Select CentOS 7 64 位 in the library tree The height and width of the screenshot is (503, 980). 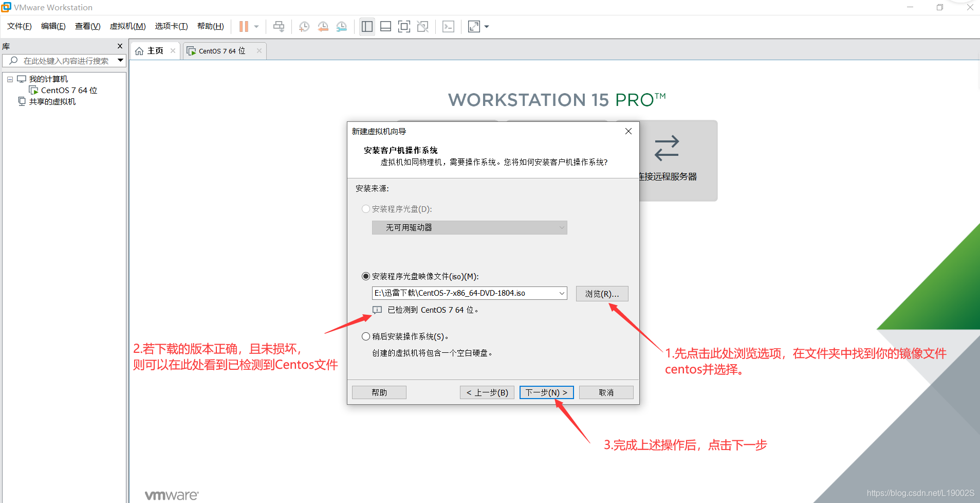pos(69,91)
